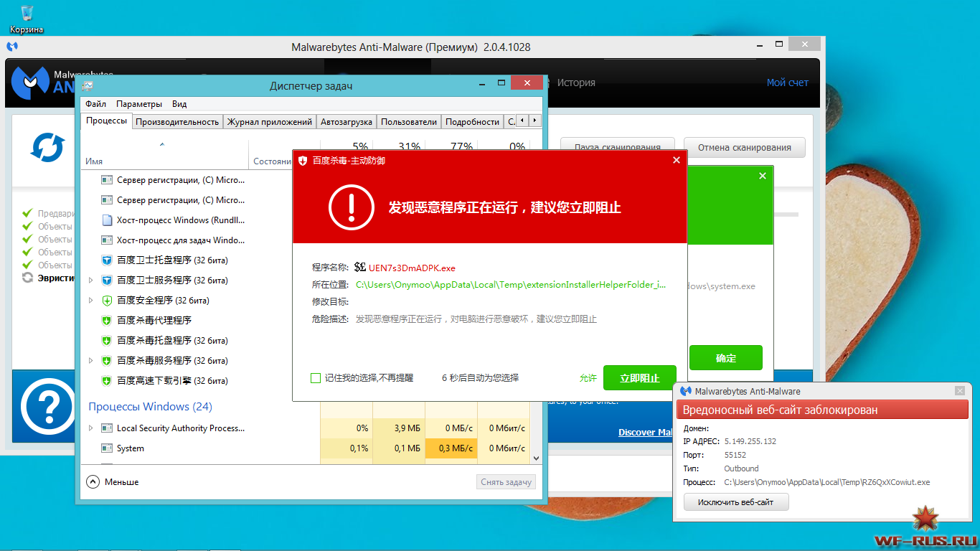Click the 百度安全程序 green shield icon

click(x=107, y=301)
